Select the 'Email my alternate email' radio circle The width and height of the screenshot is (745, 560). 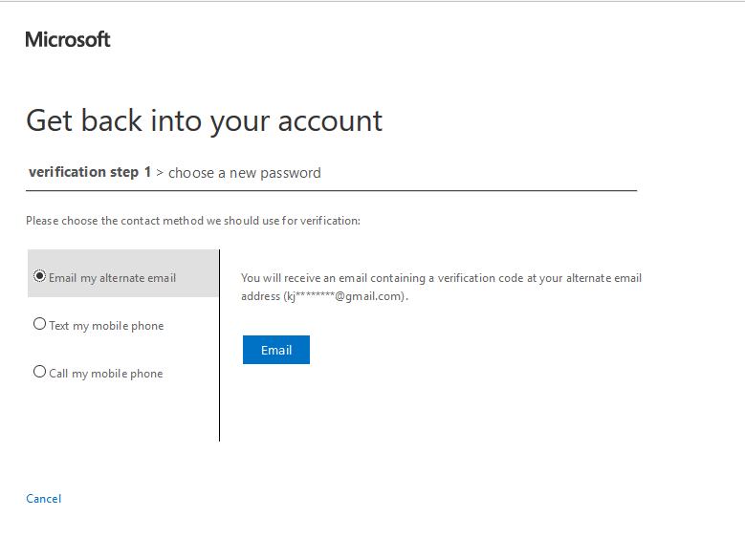39,276
